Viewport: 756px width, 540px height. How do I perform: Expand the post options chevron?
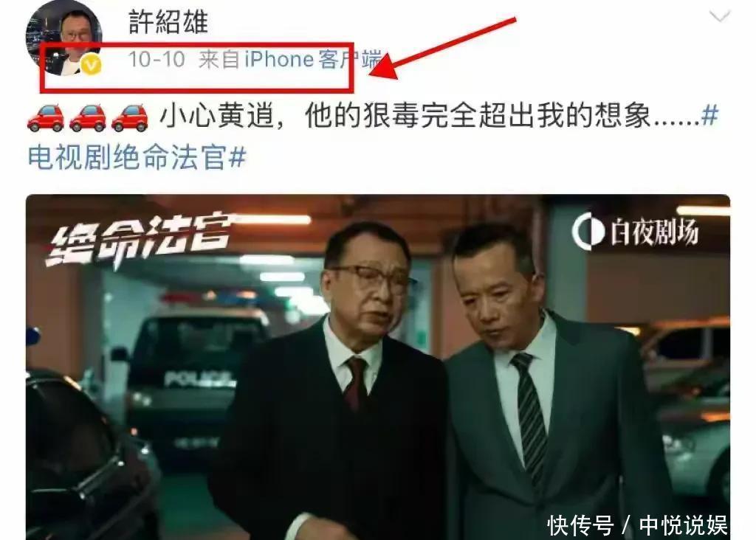click(x=720, y=17)
